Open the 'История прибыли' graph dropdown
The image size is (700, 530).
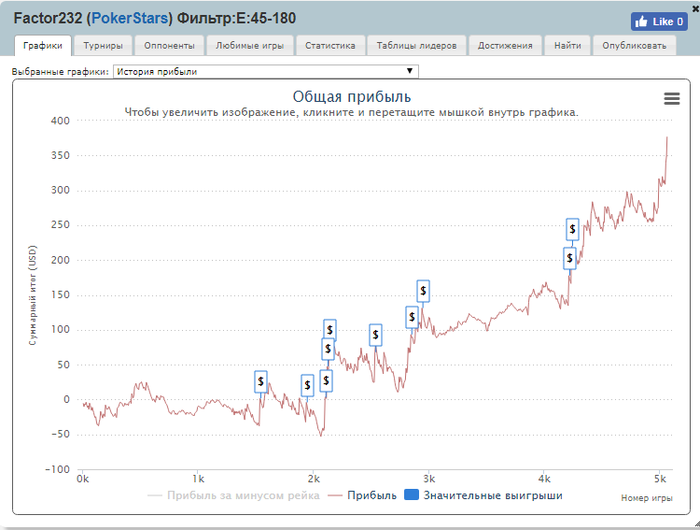pos(266,71)
